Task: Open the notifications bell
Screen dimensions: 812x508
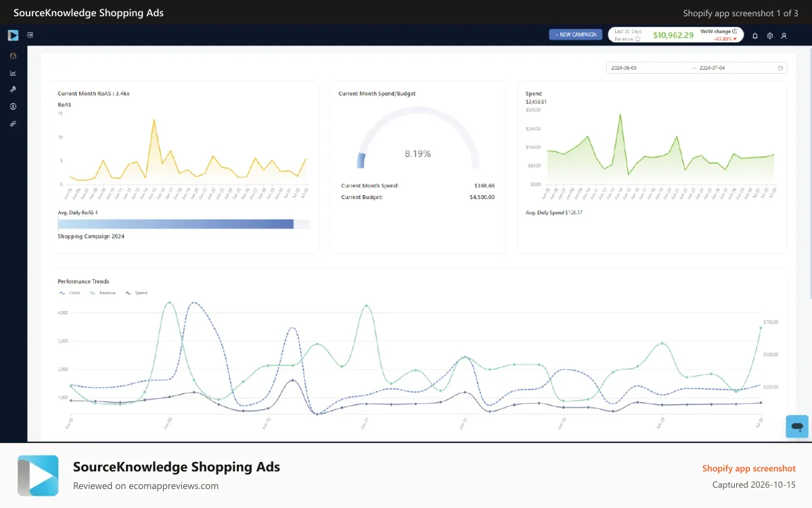Action: tap(755, 36)
